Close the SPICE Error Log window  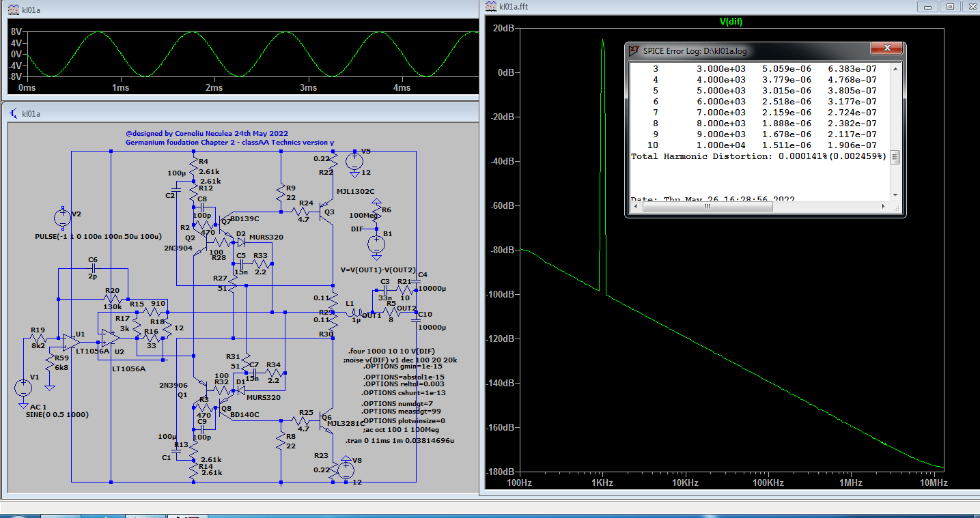pyautogui.click(x=886, y=48)
